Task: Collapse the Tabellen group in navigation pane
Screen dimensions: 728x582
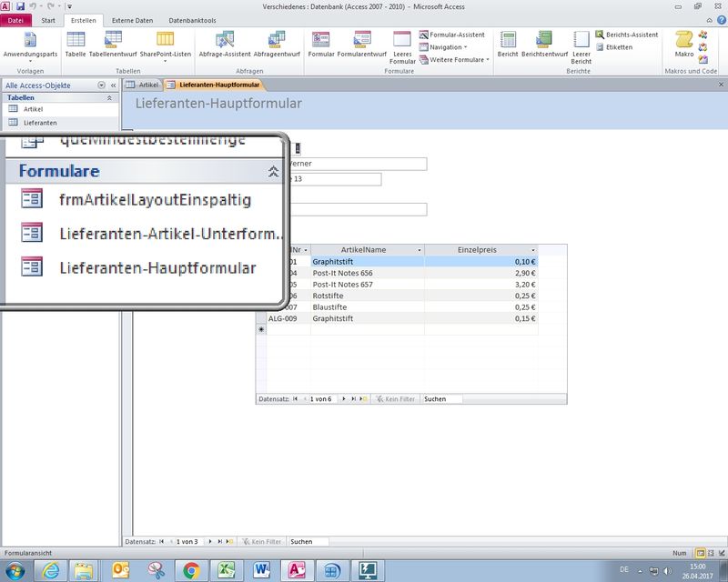Action: click(x=109, y=97)
